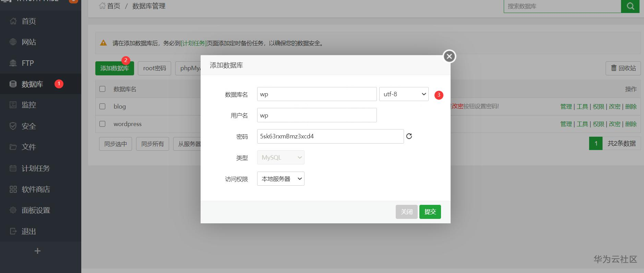The height and width of the screenshot is (273, 644).
Task: Click the username input field
Action: (x=317, y=115)
